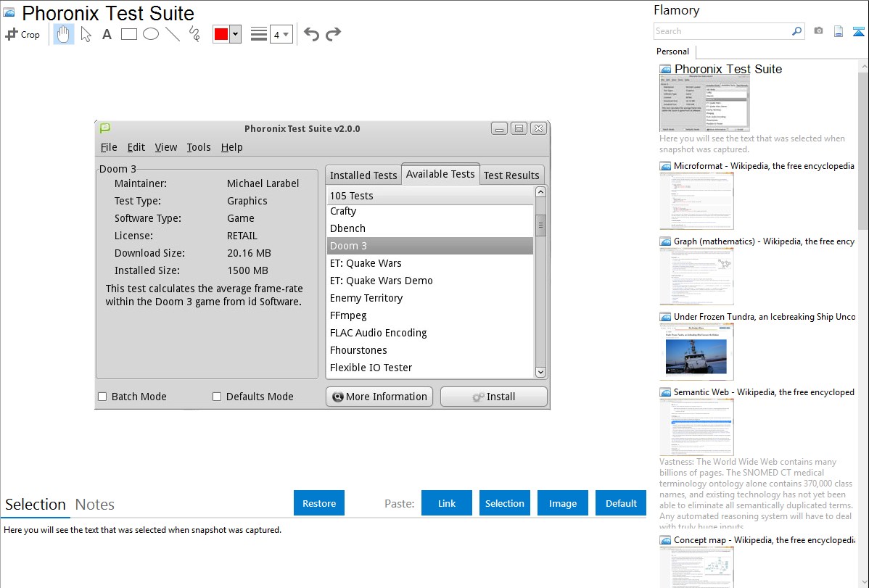Select FFmpeg in the test list
The height and width of the screenshot is (588, 869).
coord(430,315)
